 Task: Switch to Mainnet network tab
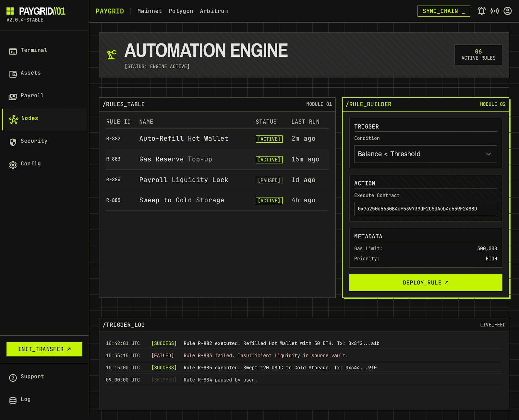coord(150,11)
